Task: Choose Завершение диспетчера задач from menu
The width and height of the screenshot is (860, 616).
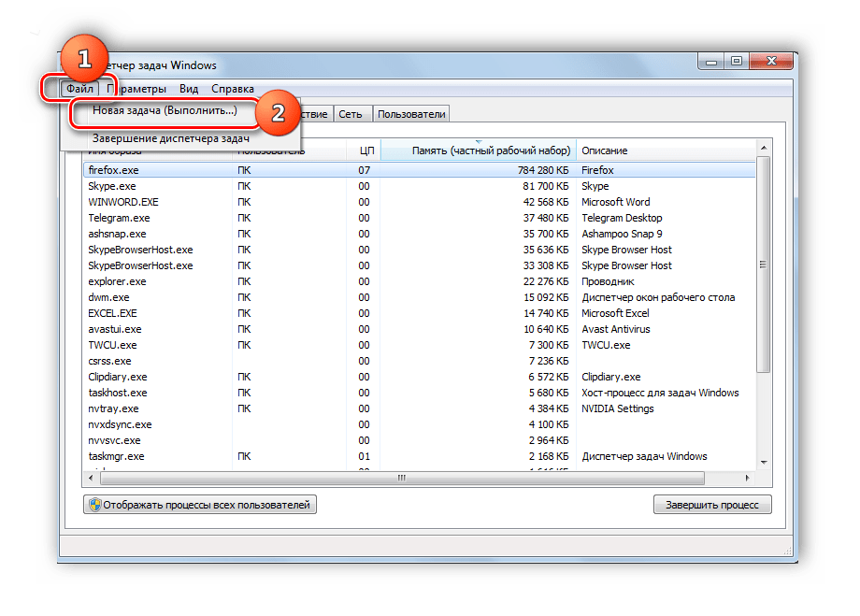Action: (170, 138)
